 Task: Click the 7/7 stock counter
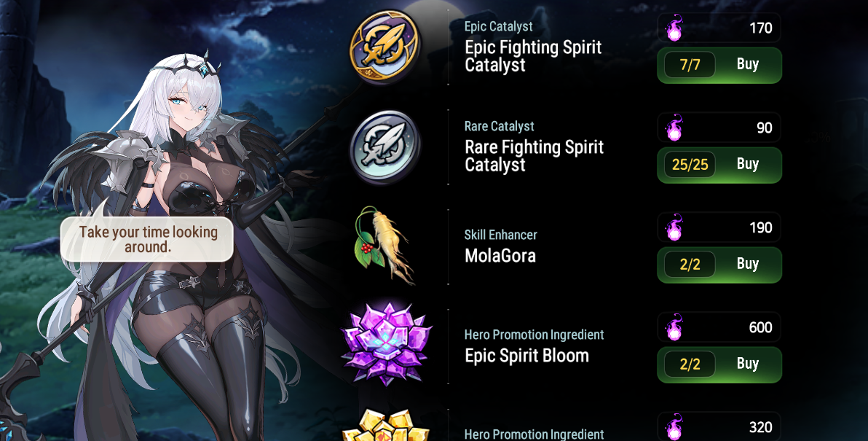[x=690, y=65]
